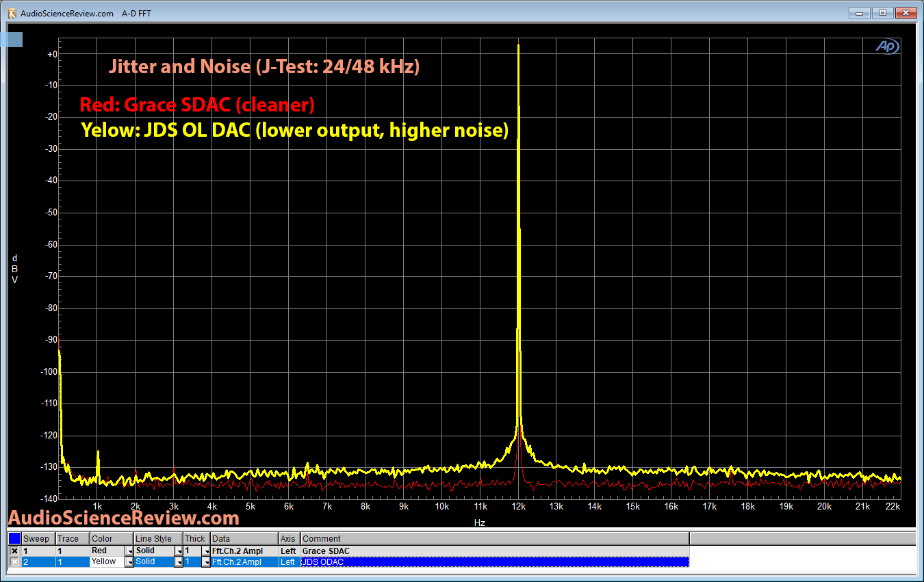The height and width of the screenshot is (582, 924).
Task: Click the 12k frequency axis label
Action: [518, 507]
